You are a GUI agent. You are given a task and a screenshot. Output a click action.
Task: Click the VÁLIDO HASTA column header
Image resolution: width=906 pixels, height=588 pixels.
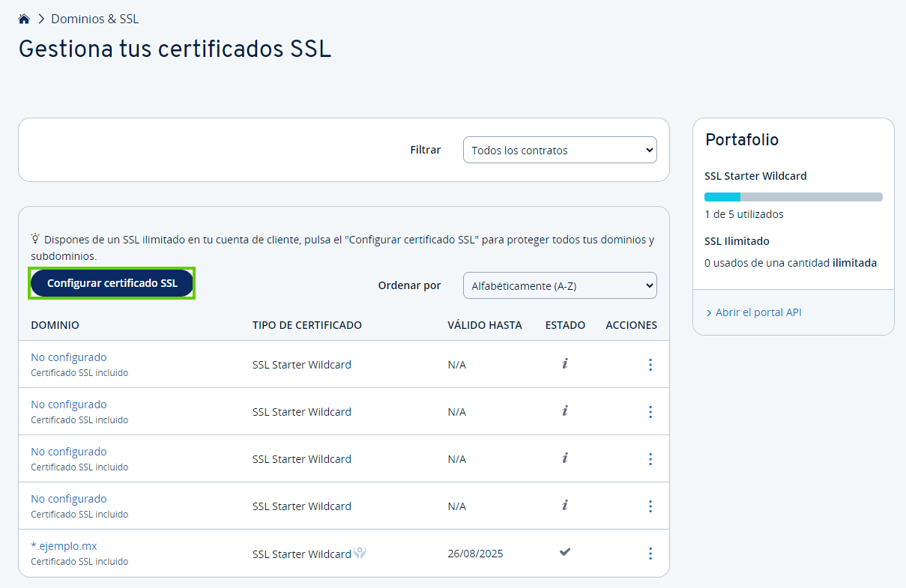(x=485, y=325)
